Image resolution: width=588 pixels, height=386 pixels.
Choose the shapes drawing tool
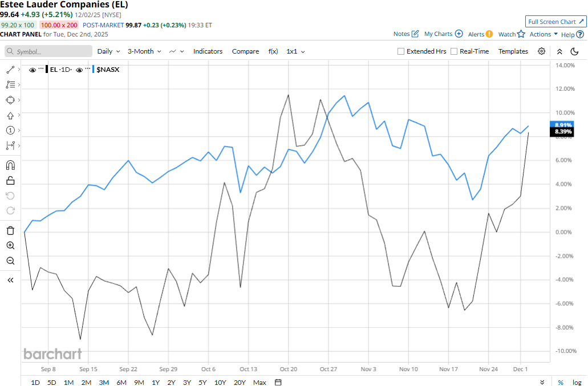point(10,100)
